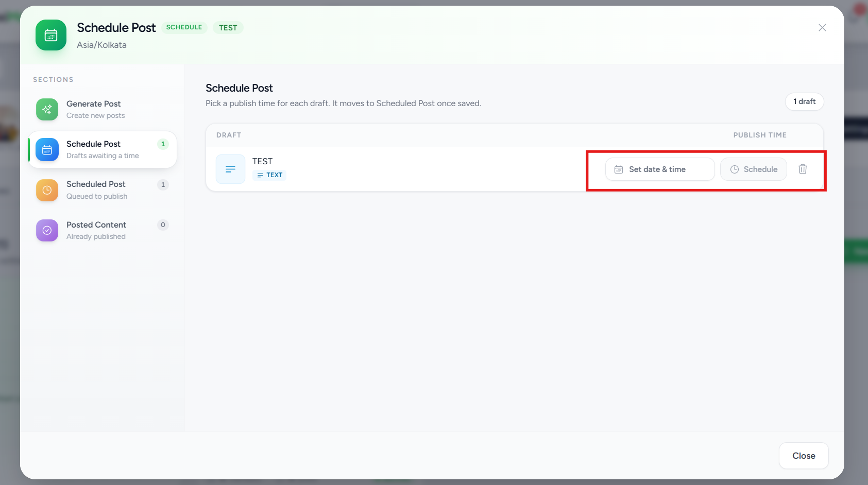The image size is (868, 485).
Task: Switch to the Scheduled Post section
Action: pyautogui.click(x=103, y=190)
